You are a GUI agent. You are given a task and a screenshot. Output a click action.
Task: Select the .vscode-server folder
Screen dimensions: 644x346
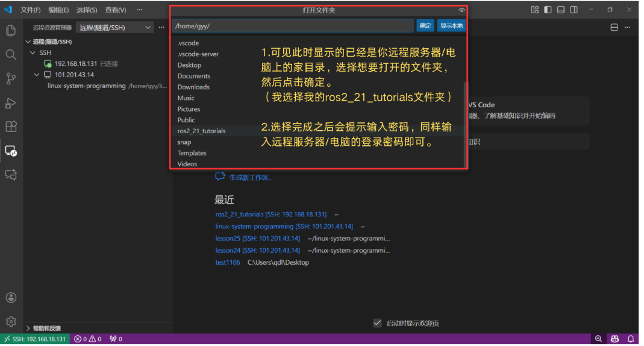click(198, 54)
